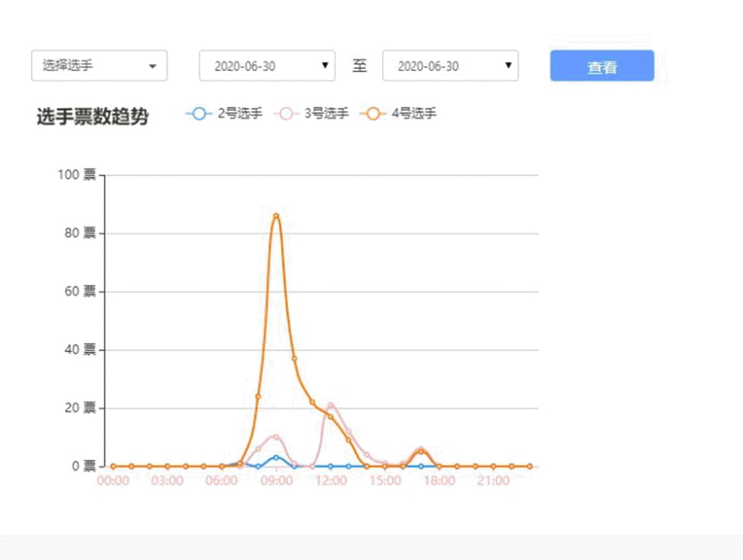Click the 09:00 x-axis label

click(x=276, y=481)
